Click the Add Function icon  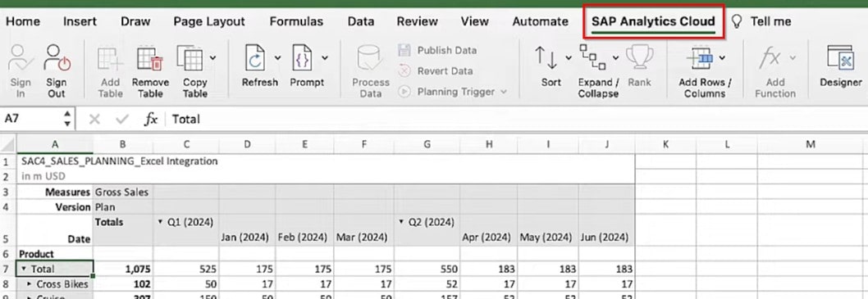point(770,58)
